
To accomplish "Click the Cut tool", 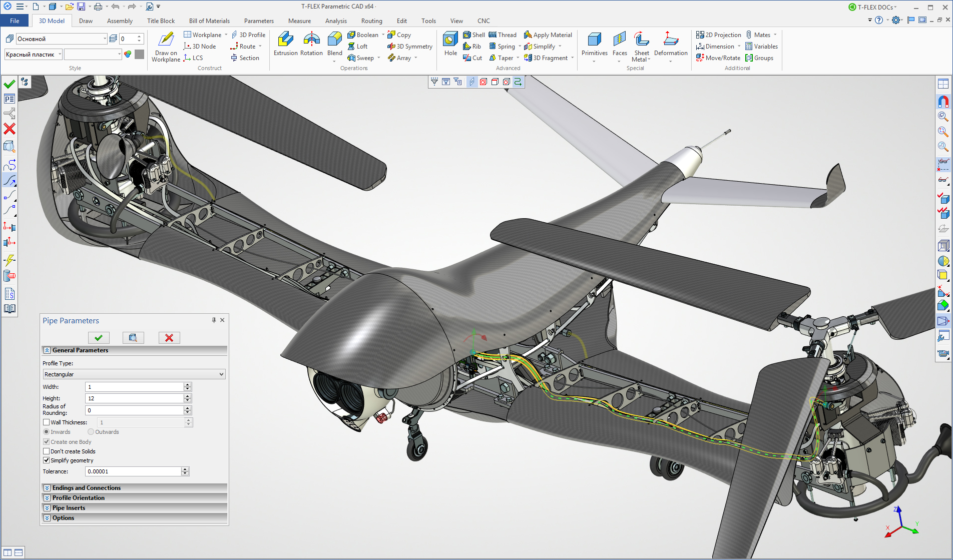I will (472, 58).
